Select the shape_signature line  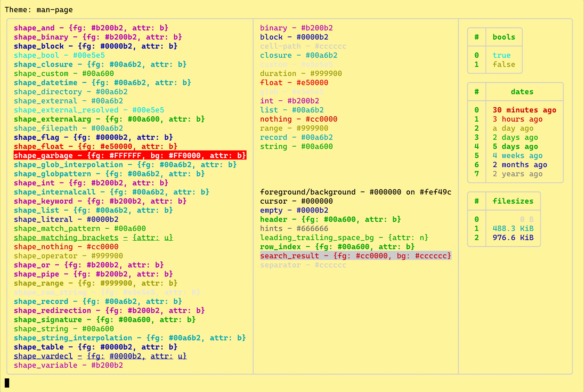click(105, 320)
